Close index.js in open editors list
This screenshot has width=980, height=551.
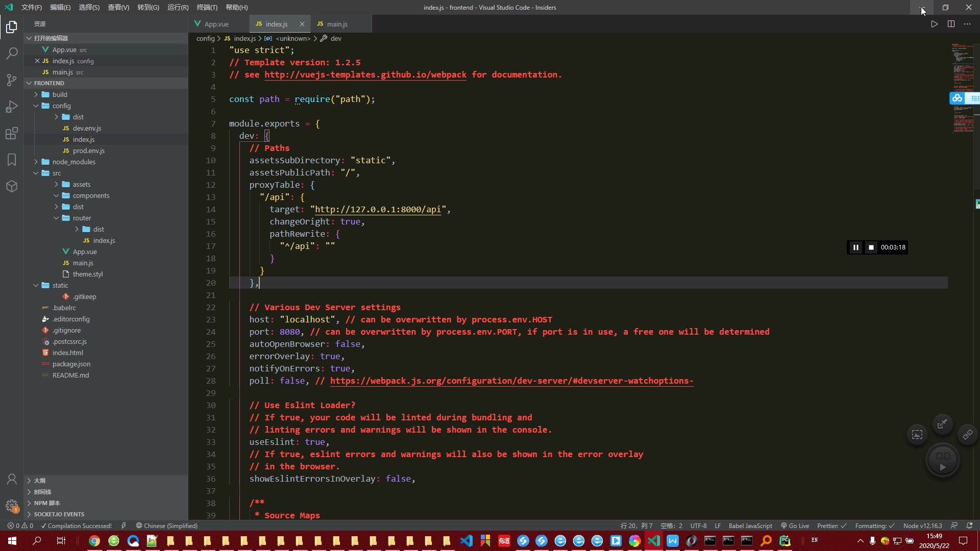point(37,61)
